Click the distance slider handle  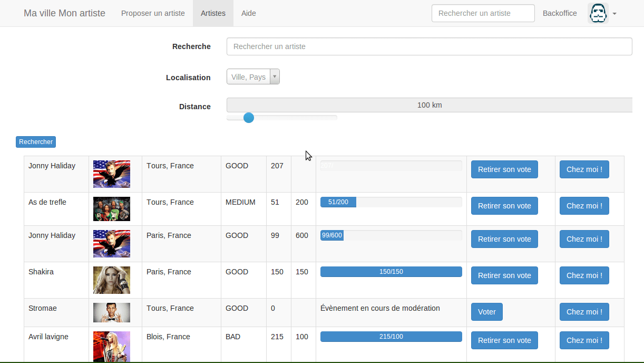(x=249, y=118)
